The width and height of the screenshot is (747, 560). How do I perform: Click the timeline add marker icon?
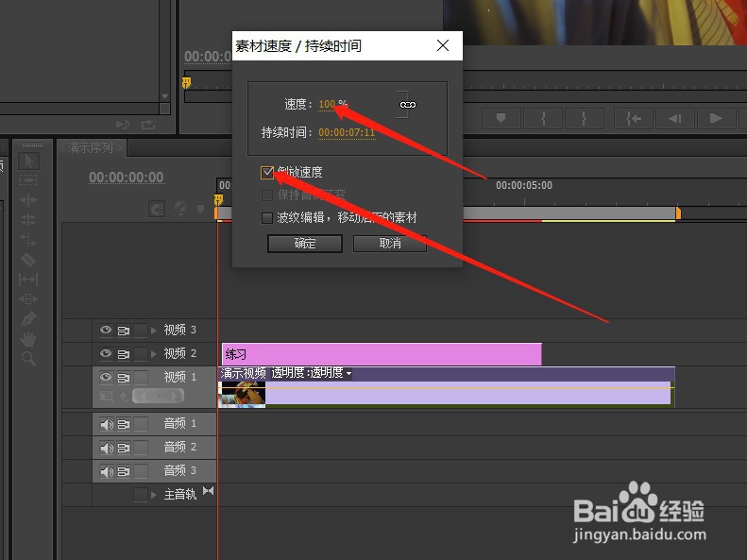[200, 209]
